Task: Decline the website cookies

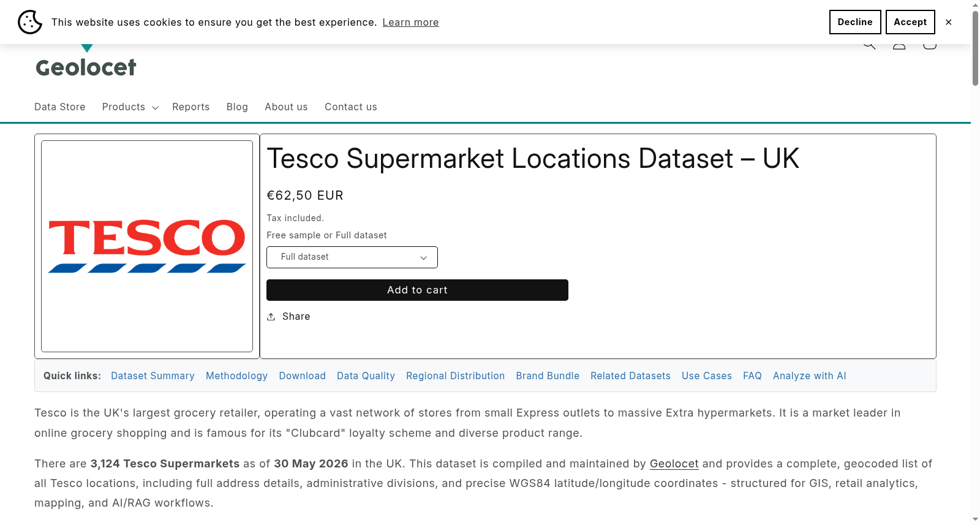Action: pyautogui.click(x=855, y=22)
